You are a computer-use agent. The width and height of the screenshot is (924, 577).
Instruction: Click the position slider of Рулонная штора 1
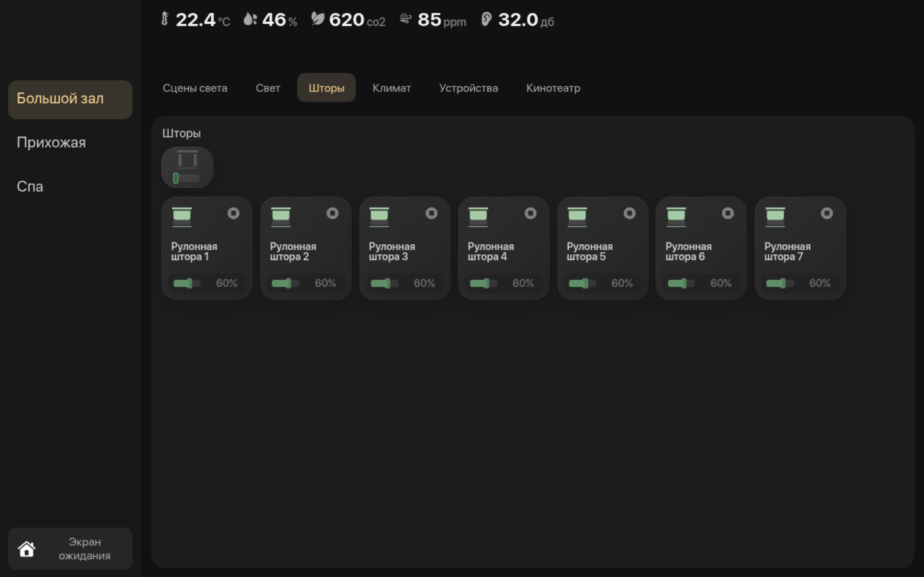click(x=186, y=283)
